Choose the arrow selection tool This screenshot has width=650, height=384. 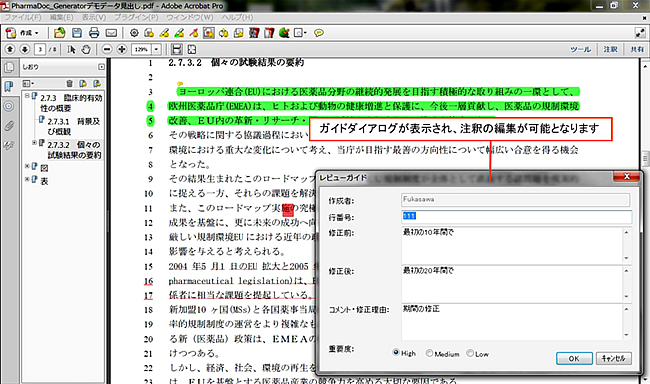tap(71, 49)
